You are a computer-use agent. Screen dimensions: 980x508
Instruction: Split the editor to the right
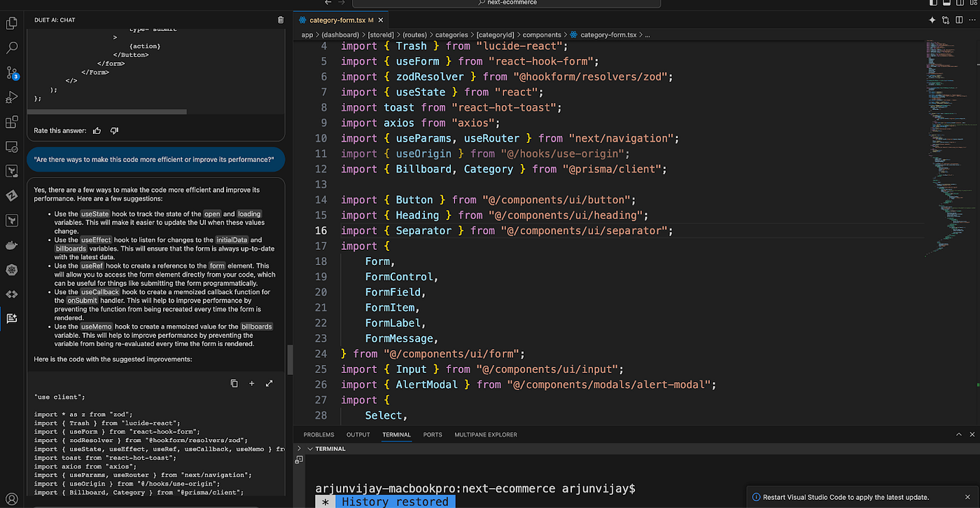tap(958, 20)
